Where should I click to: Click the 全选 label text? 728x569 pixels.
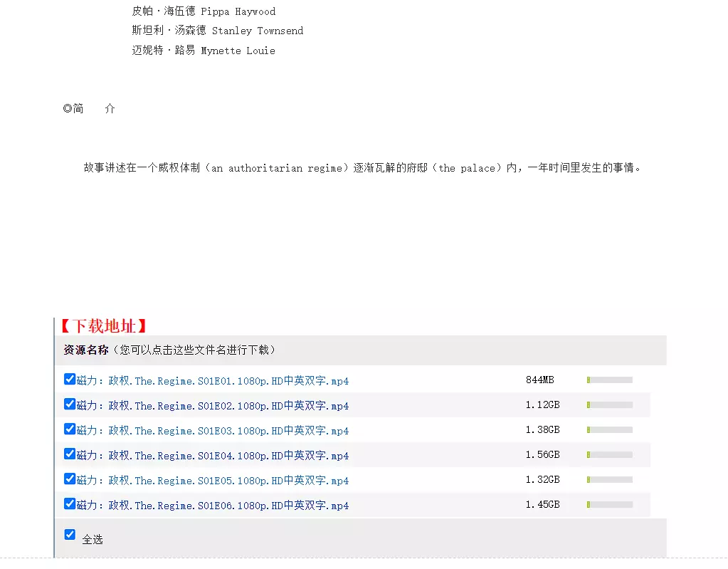[x=93, y=540]
